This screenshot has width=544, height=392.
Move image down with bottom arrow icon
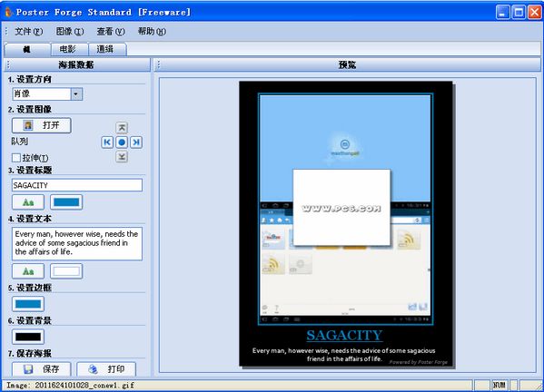(122, 157)
